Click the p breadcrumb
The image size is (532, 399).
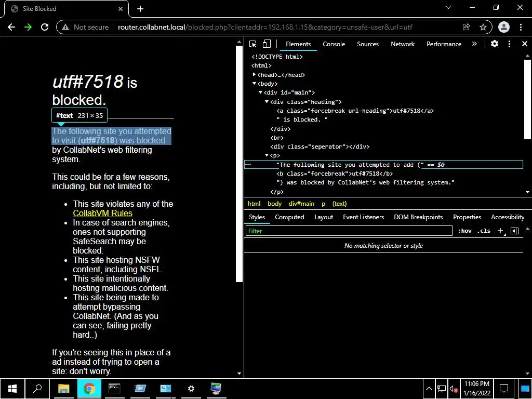coord(323,204)
